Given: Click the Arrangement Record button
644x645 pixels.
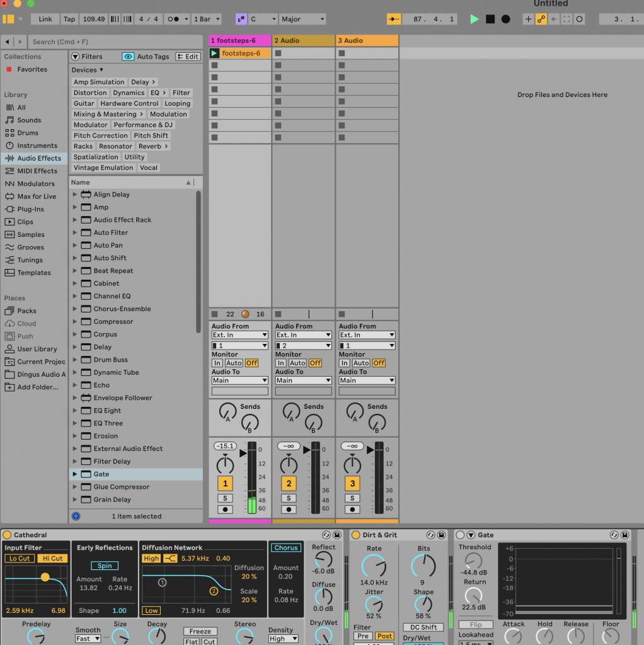Looking at the screenshot, I should tap(505, 19).
